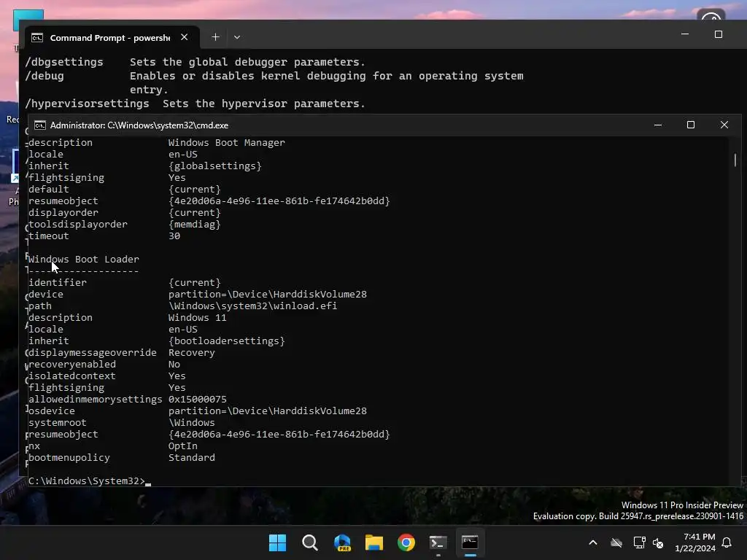747x560 pixels.
Task: Close the Command Prompt terminal tab
Action: pyautogui.click(x=185, y=37)
